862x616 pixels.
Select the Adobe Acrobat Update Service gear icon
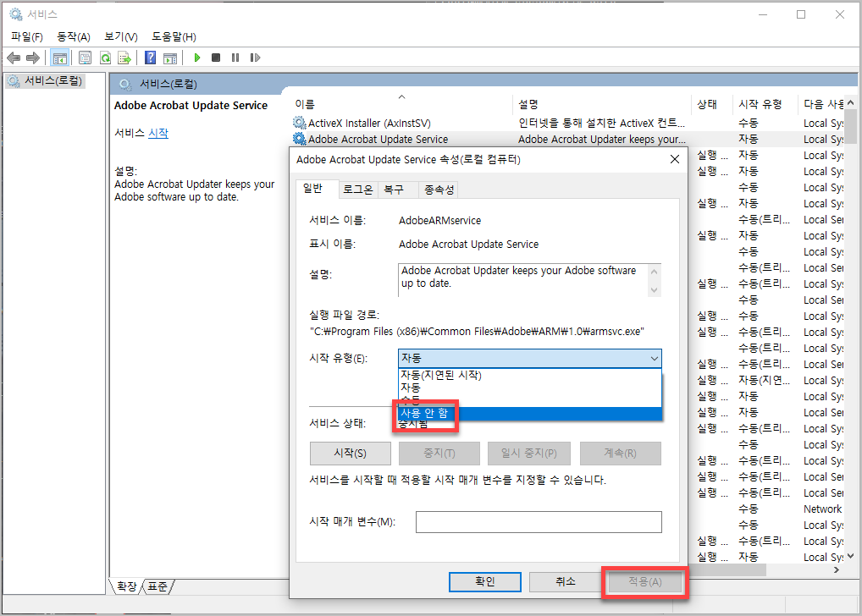300,139
